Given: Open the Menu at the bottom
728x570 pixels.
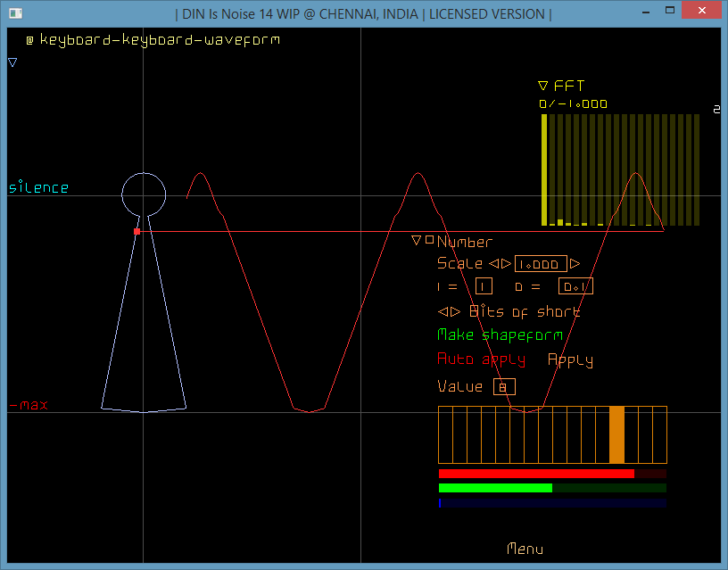Looking at the screenshot, I should (x=525, y=549).
